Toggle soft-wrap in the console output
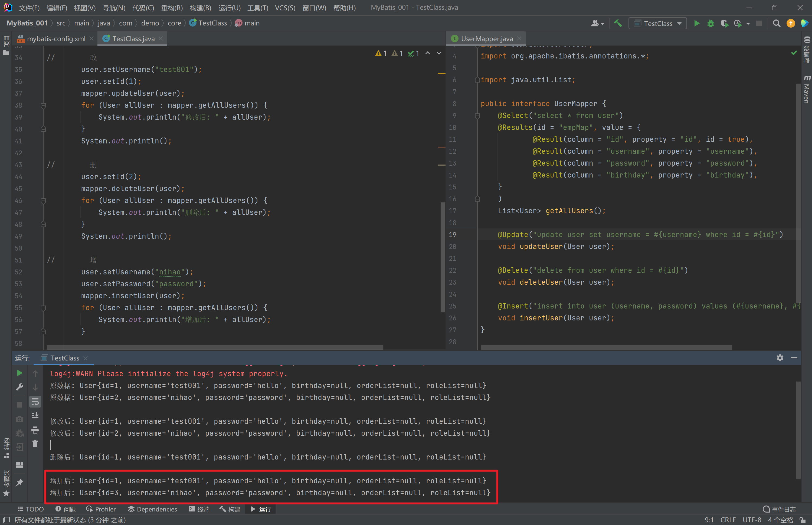The width and height of the screenshot is (812, 525). coord(35,402)
